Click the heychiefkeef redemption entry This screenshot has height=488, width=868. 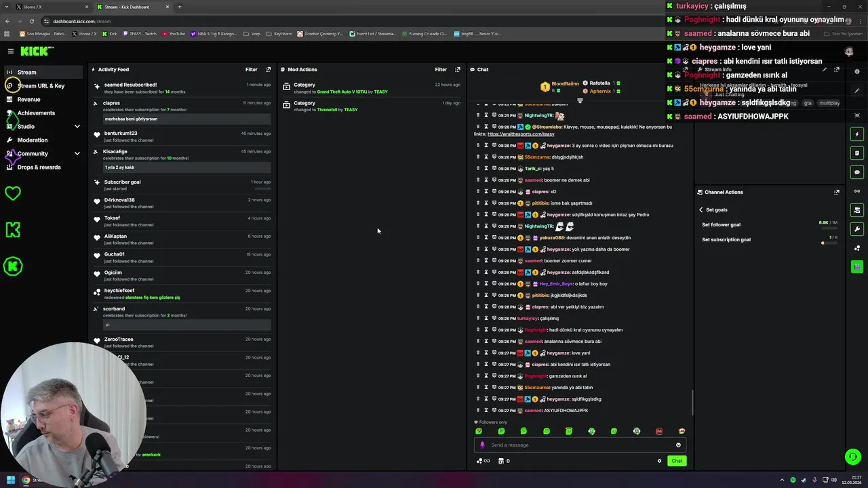click(182, 293)
